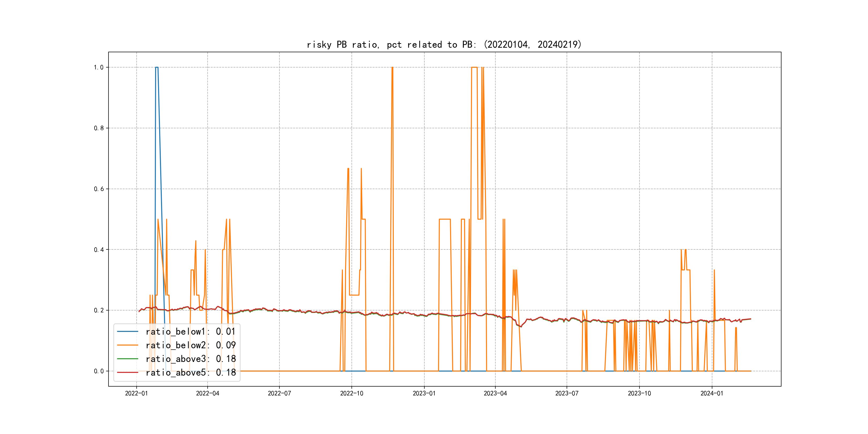Click the 2022-10 x-axis tick label
The width and height of the screenshot is (868, 434).
coord(351,393)
